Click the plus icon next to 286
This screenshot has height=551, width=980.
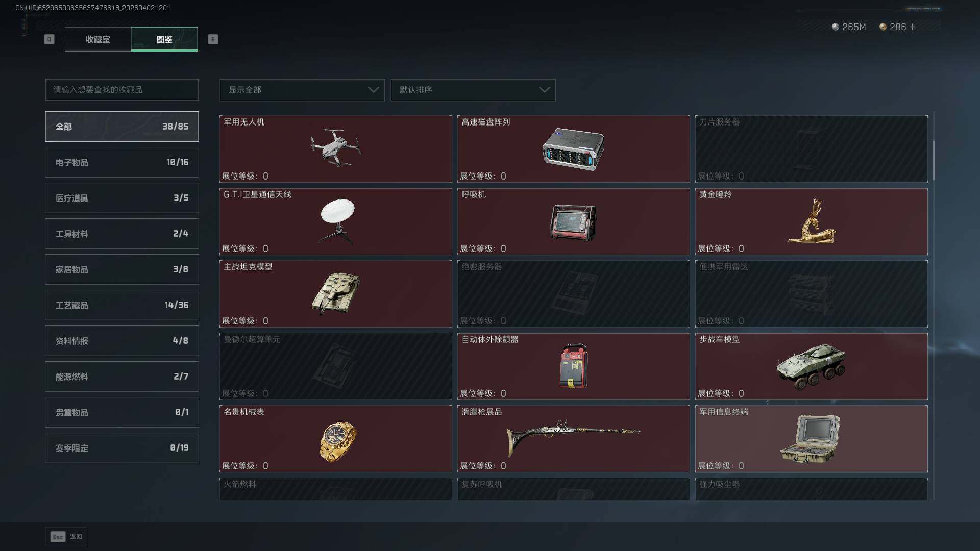[912, 27]
